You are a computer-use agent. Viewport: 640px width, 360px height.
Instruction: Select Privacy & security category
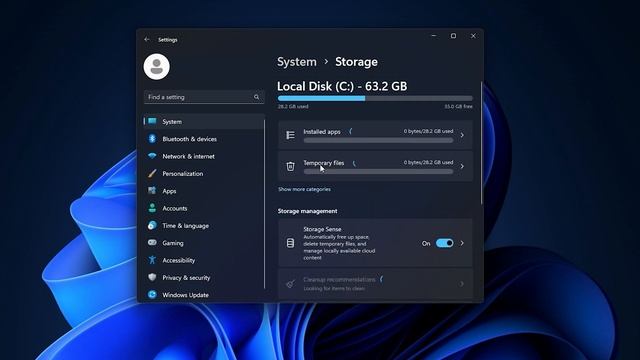(x=204, y=278)
